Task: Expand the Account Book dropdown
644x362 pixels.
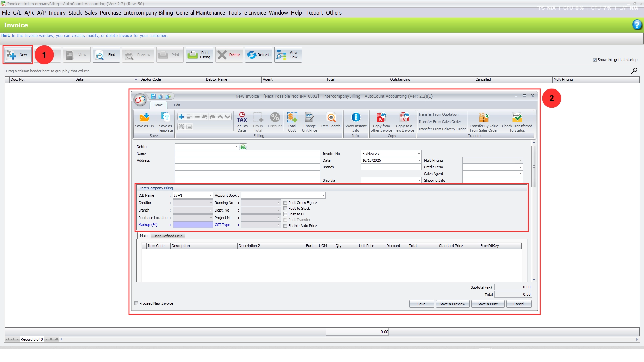Action: (x=323, y=196)
